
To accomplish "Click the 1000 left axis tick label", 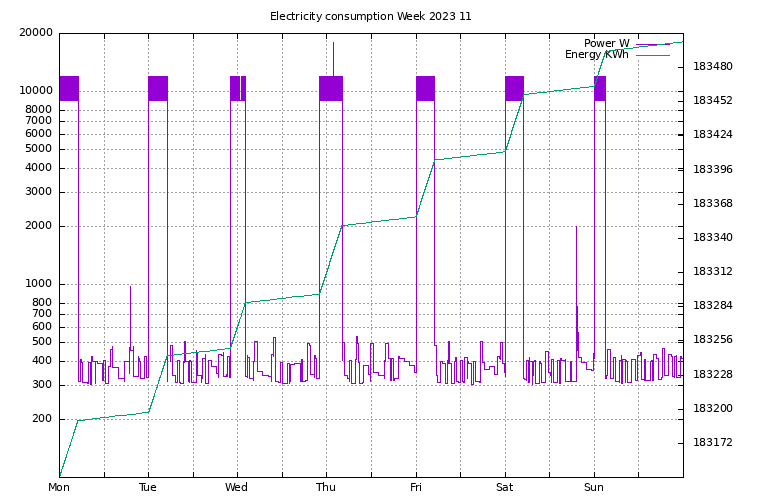I will click(x=40, y=284).
